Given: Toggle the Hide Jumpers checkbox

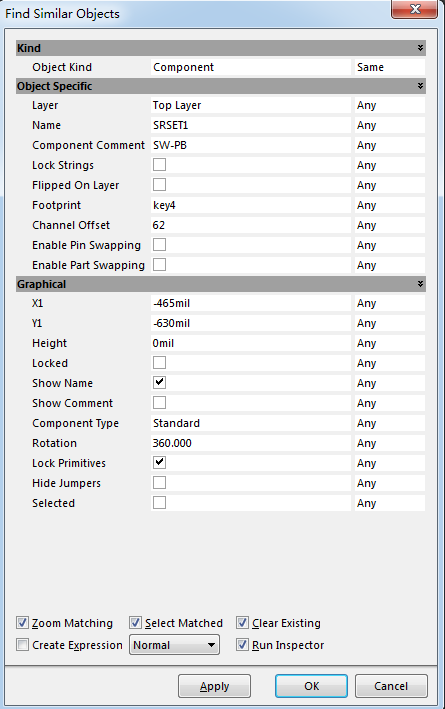Looking at the screenshot, I should click(x=159, y=482).
